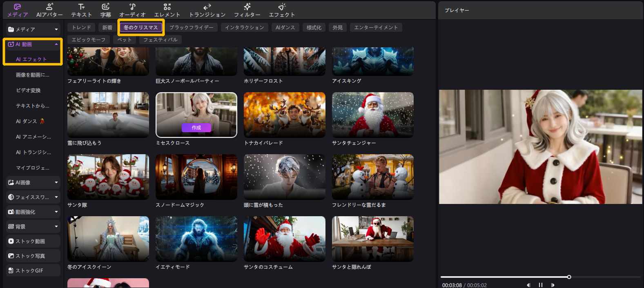This screenshot has width=644, height=288.
Task: Switch to the エピックモーフ category tag
Action: [89, 40]
